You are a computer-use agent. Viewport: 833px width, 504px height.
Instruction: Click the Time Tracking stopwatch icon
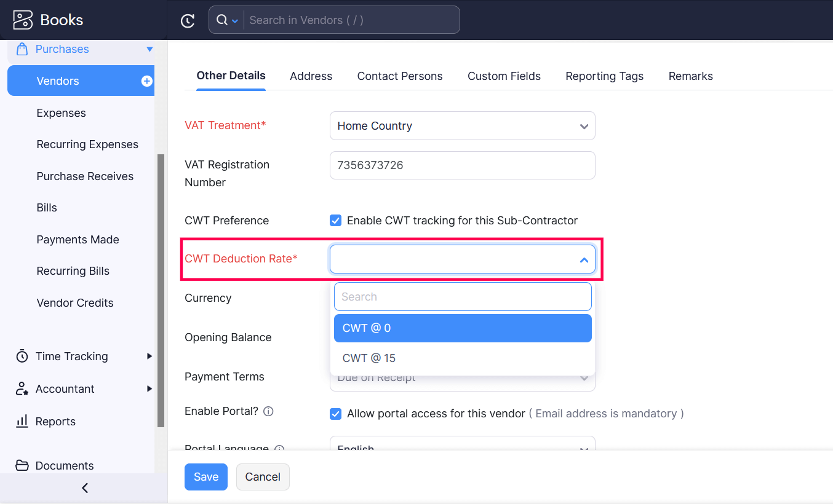point(22,356)
